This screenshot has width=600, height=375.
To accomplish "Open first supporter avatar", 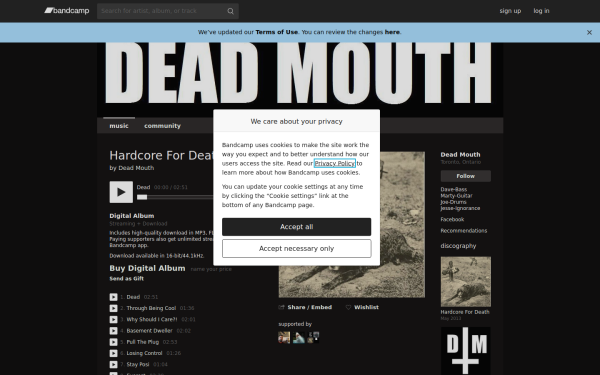I will point(284,338).
